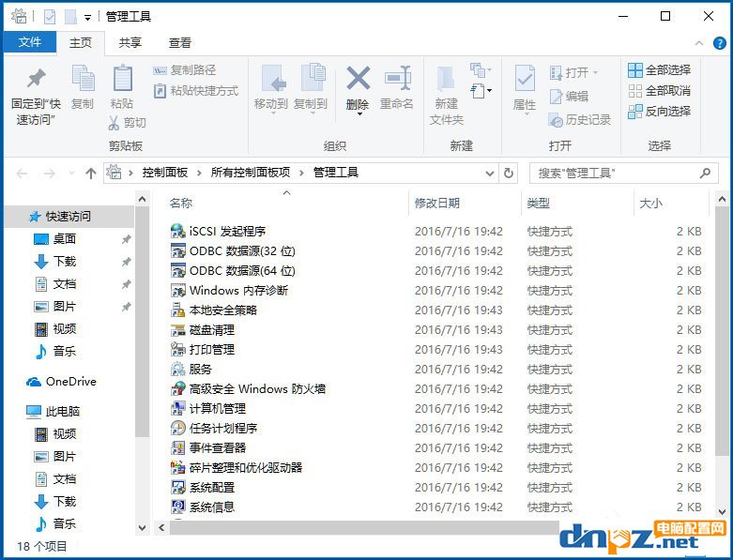Sort by 修改日期 column header
This screenshot has height=560, width=733.
[x=437, y=204]
